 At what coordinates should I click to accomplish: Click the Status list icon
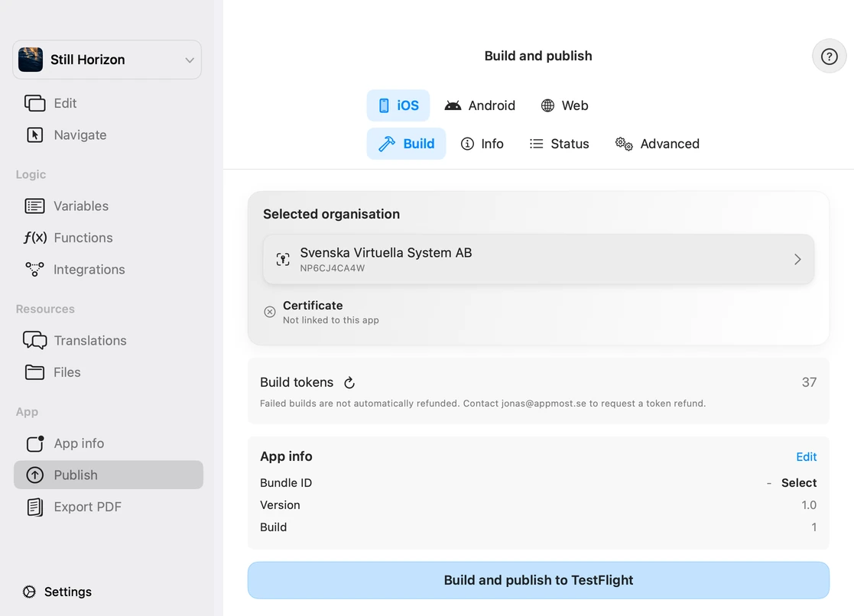(537, 144)
